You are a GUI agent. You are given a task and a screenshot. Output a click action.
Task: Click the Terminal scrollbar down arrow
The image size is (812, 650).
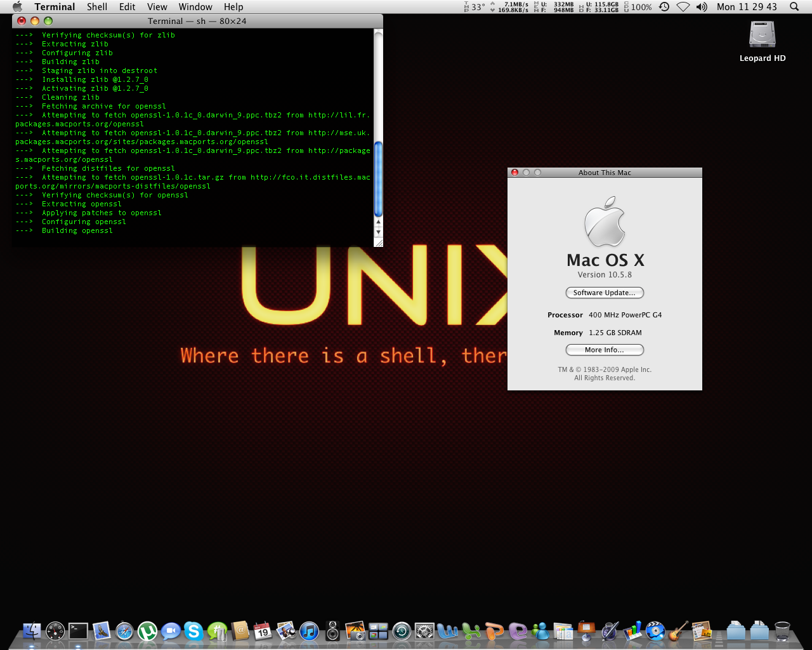(x=378, y=232)
